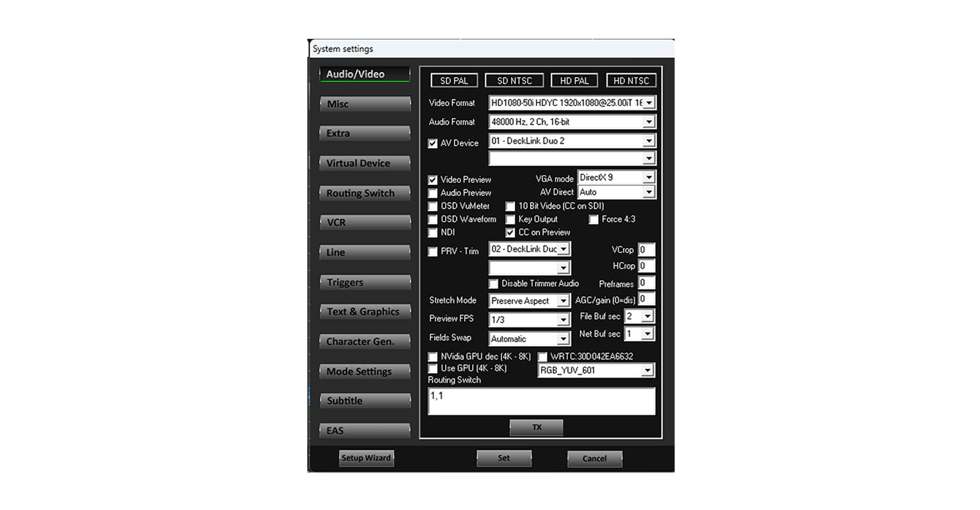Launch the Setup Wizard
This screenshot has width=980, height=510.
tap(366, 458)
